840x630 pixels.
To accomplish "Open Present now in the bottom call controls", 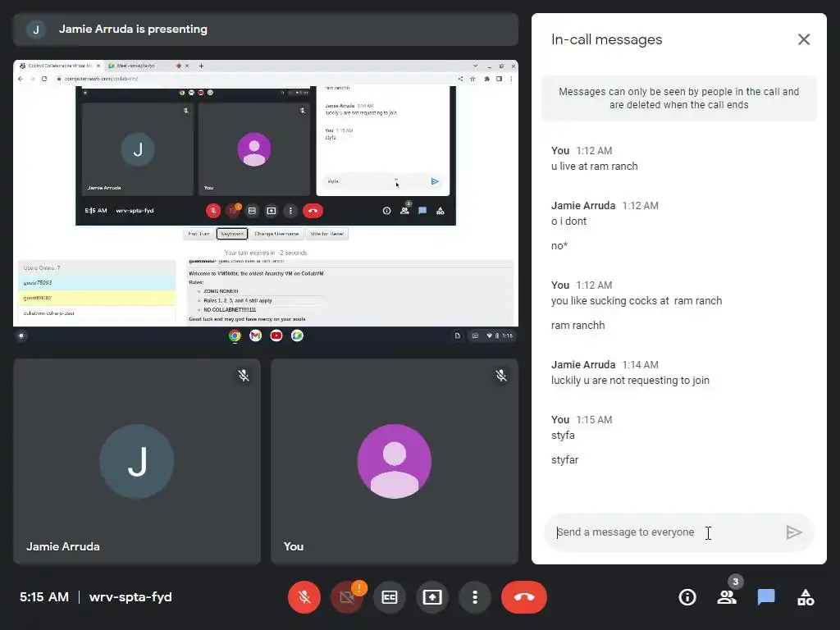I will click(432, 597).
